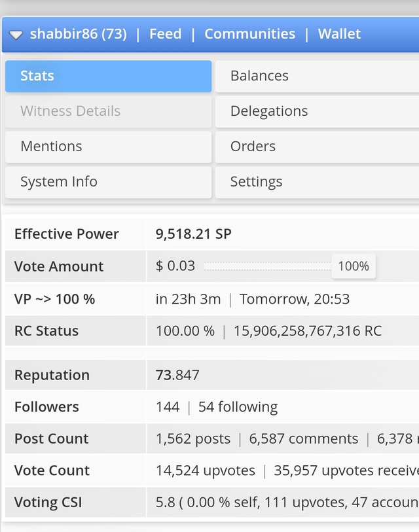Click the 144 followers count

(168, 407)
